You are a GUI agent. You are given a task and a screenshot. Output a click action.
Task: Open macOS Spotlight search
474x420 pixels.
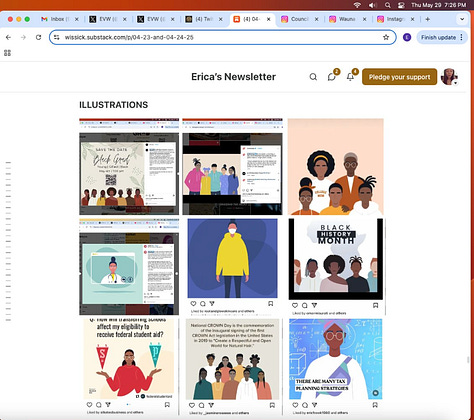point(387,5)
